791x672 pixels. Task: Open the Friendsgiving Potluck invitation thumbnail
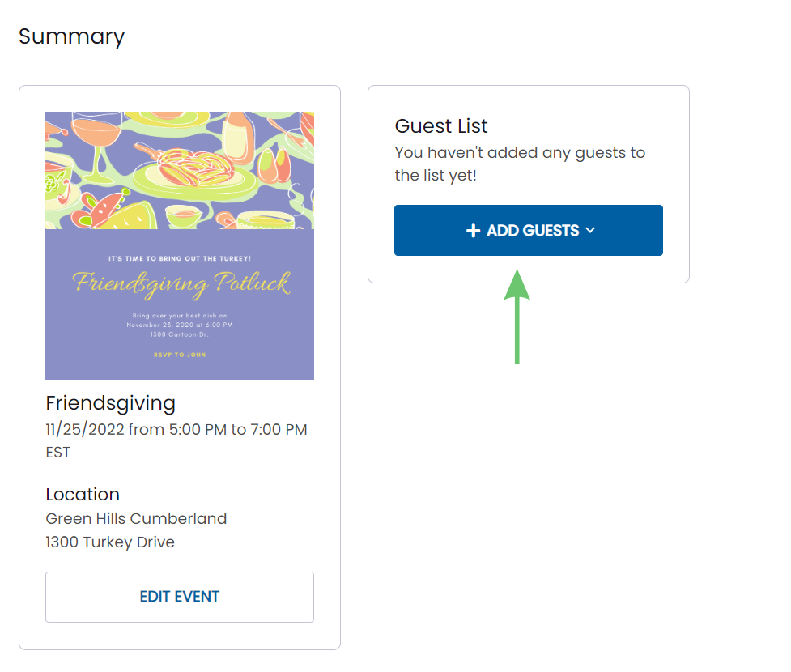(x=180, y=245)
